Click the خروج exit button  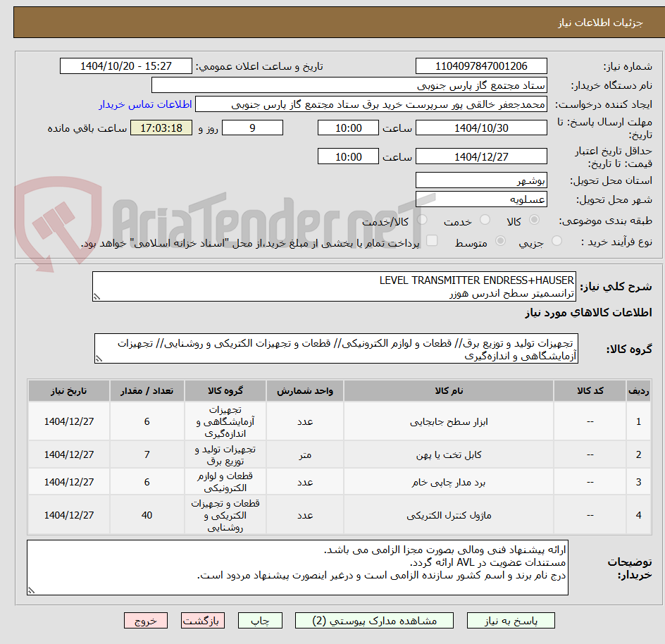tap(145, 621)
